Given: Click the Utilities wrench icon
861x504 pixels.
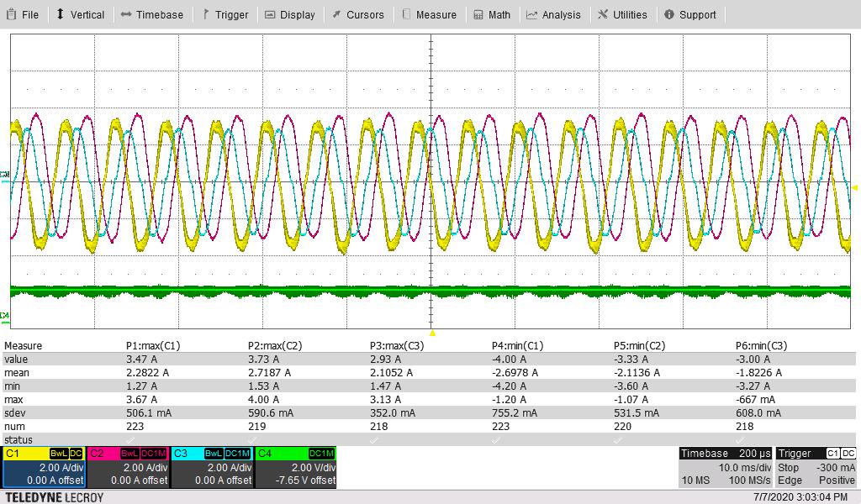Looking at the screenshot, I should tap(602, 13).
